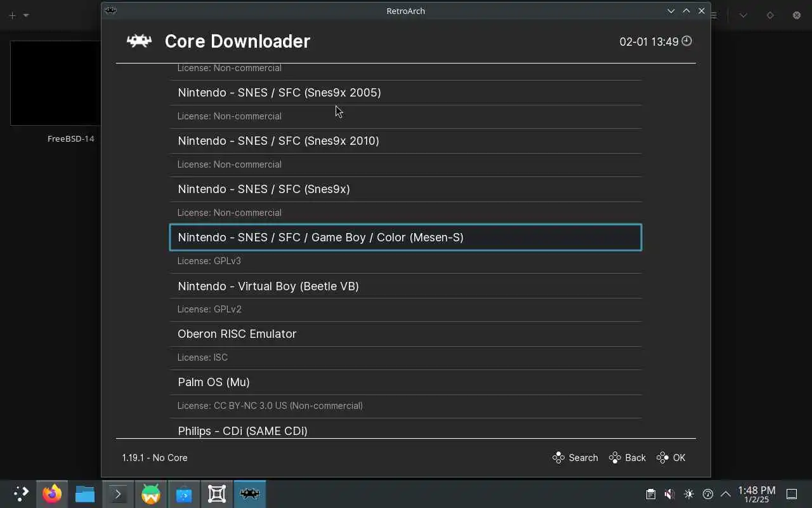Click the diamond icon in background window
The width and height of the screenshot is (812, 508).
click(770, 15)
